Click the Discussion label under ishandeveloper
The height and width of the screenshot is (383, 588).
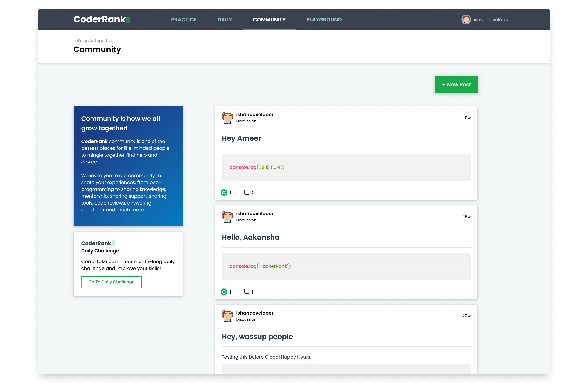[x=246, y=121]
